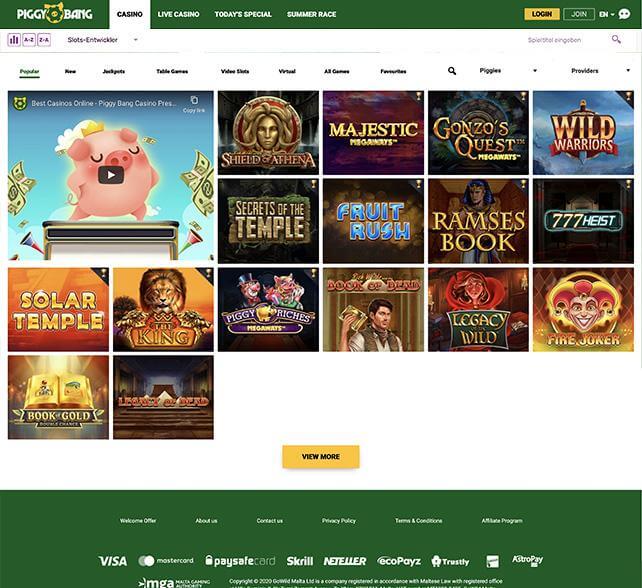
Task: Click the black magnifier beside Piggies
Action: click(x=452, y=71)
